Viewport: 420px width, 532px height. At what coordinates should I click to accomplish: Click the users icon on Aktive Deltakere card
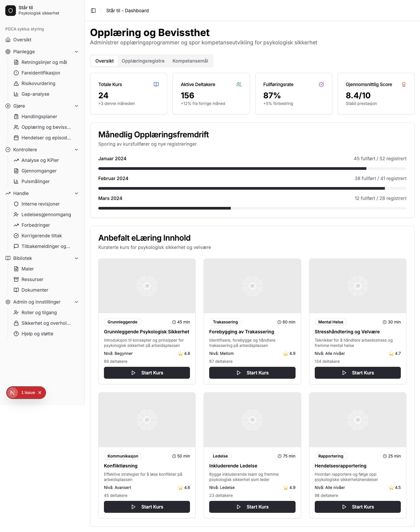coord(239,84)
